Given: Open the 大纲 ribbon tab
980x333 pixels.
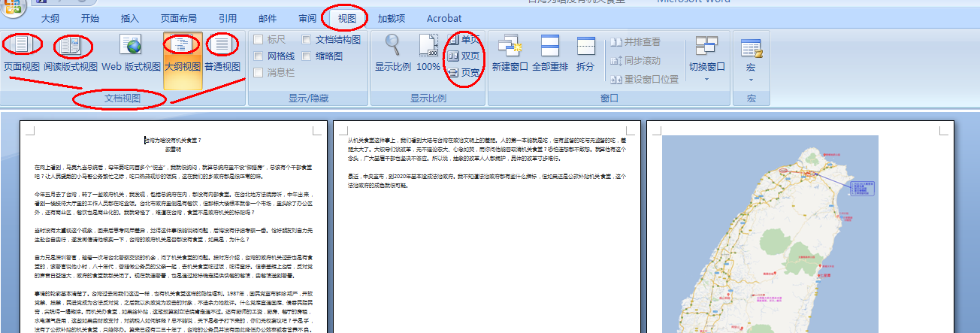Looking at the screenshot, I should (x=50, y=19).
